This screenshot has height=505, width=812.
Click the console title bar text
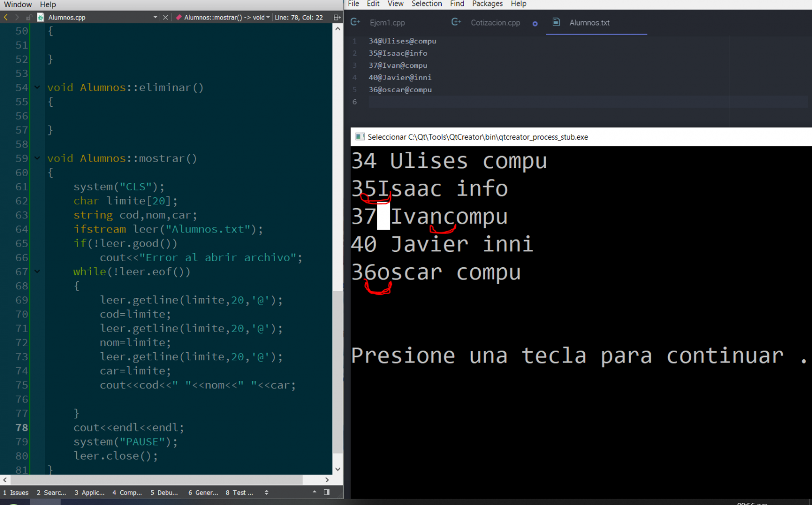[x=477, y=137]
